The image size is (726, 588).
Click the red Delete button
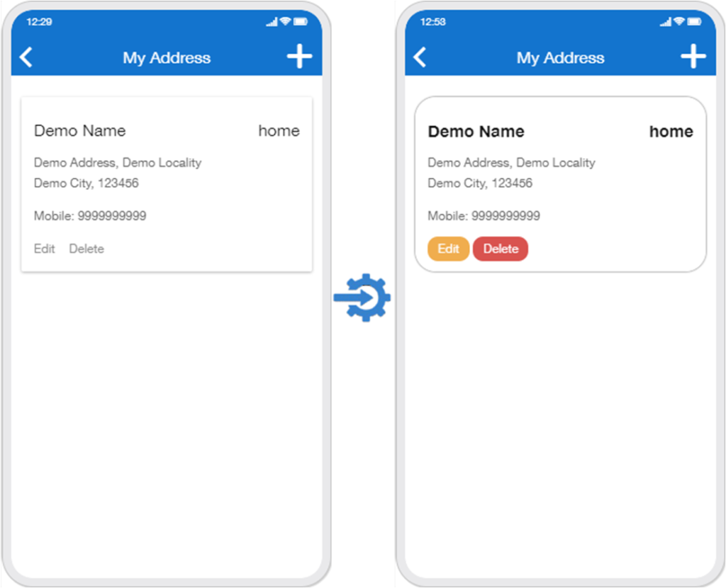501,249
